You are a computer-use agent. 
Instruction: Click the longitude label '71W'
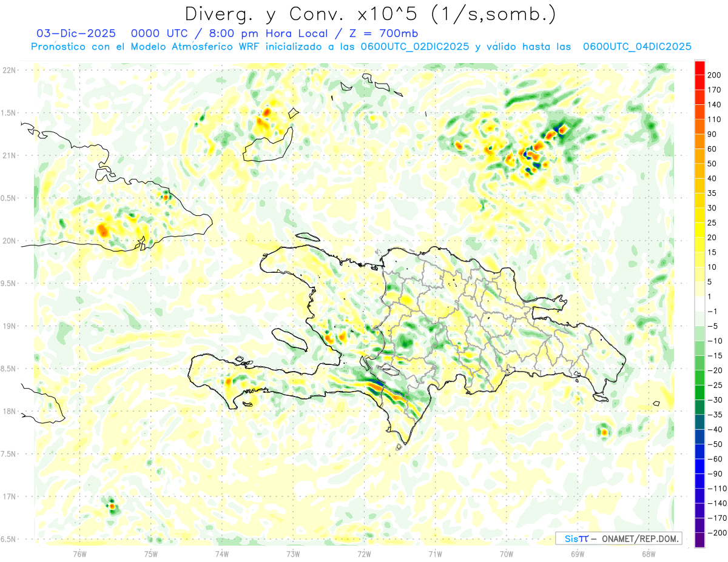[435, 554]
